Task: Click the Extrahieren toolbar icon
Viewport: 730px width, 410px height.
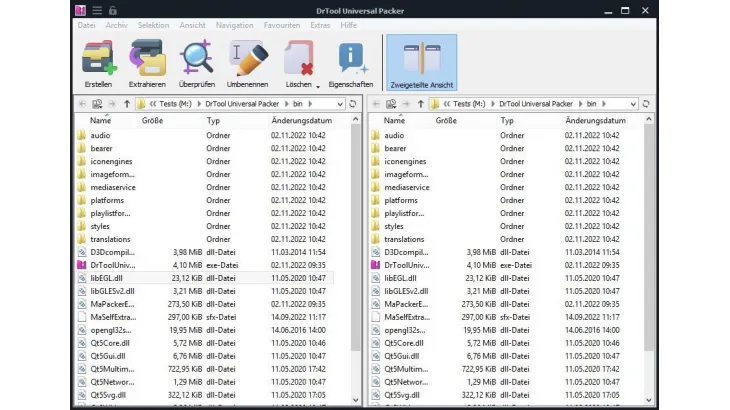Action: tap(147, 60)
